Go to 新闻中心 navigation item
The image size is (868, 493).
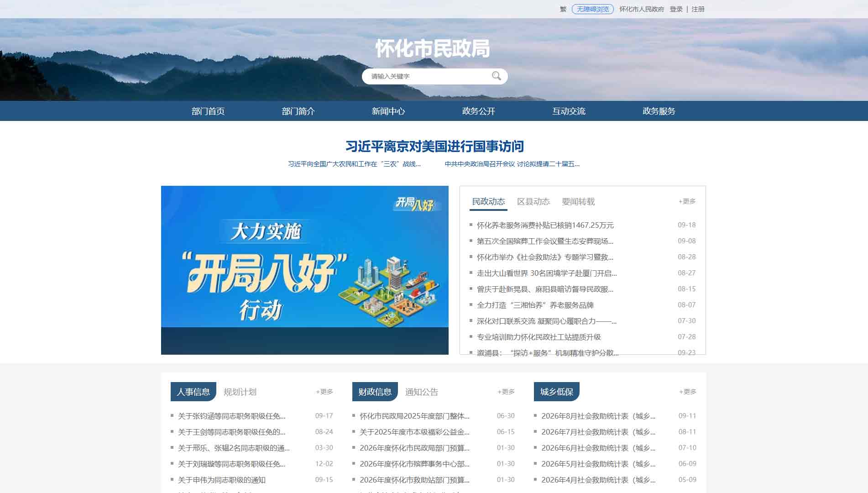click(388, 111)
